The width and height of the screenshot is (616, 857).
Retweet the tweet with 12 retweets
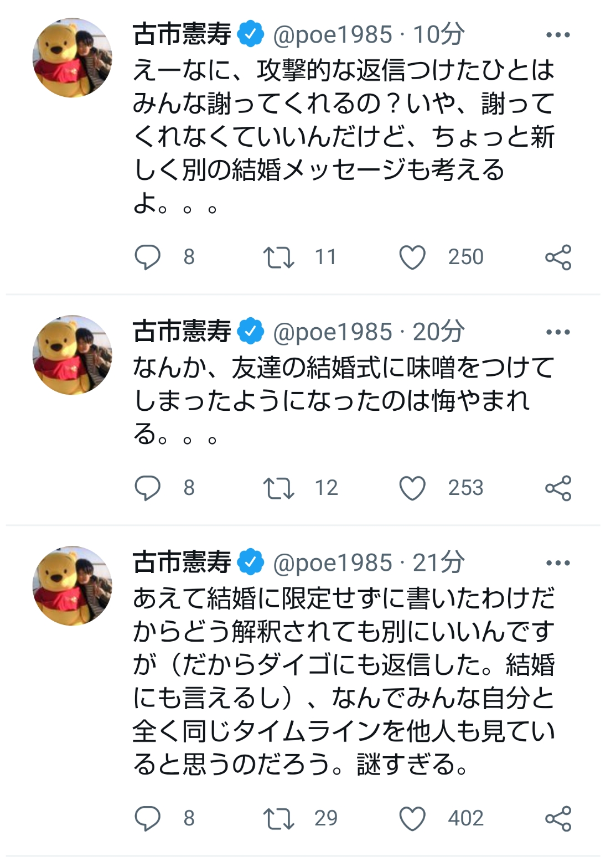[x=278, y=488]
